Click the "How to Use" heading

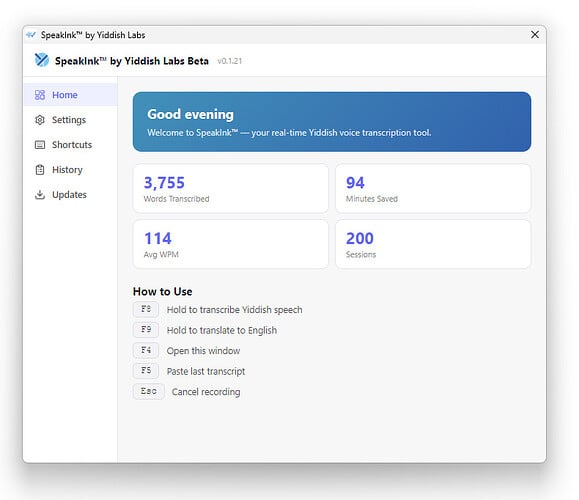162,291
